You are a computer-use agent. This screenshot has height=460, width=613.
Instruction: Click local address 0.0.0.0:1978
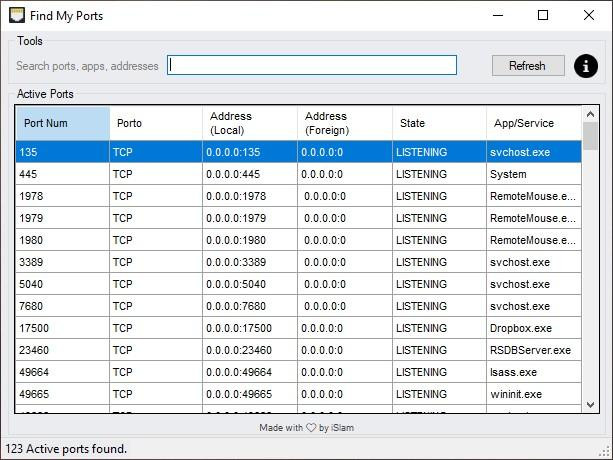250,196
